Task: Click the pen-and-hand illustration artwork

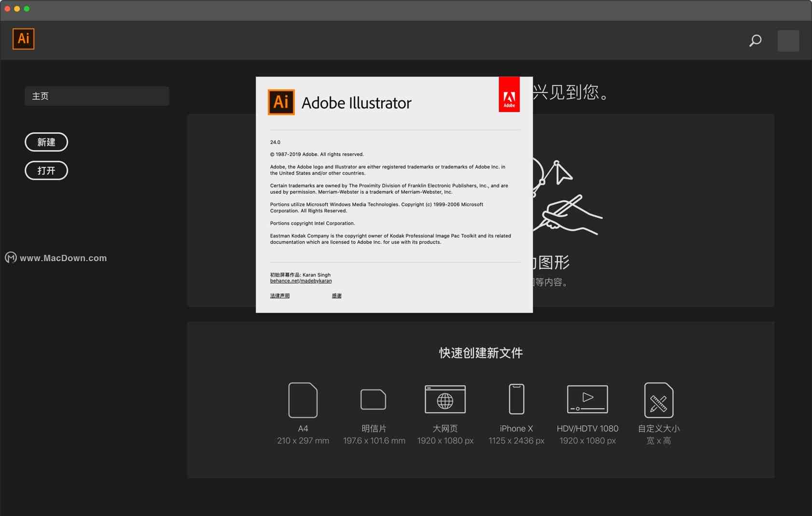Action: click(567, 197)
